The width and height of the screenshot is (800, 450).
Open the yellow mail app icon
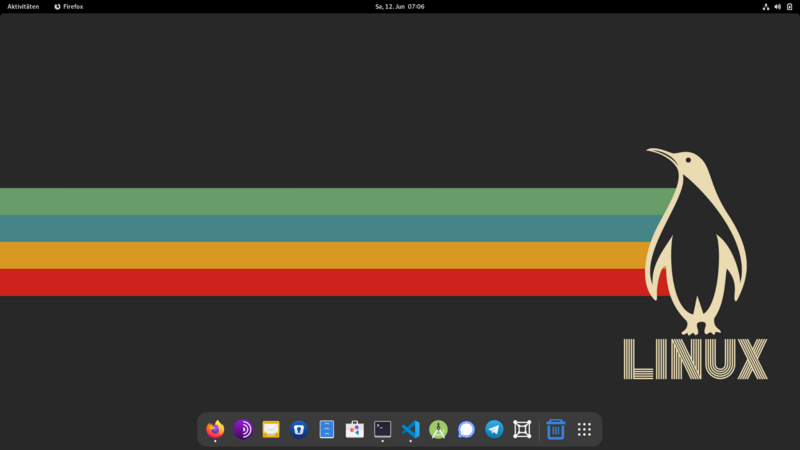coord(271,429)
